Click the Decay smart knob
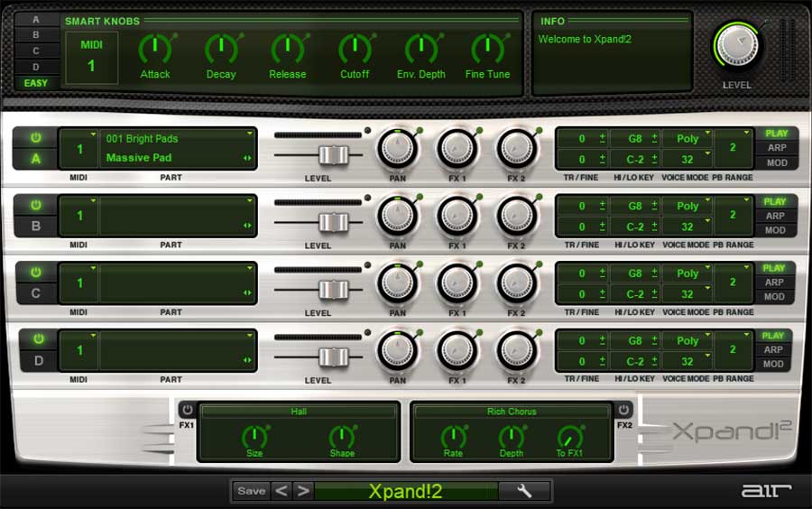812x509 pixels. [221, 50]
